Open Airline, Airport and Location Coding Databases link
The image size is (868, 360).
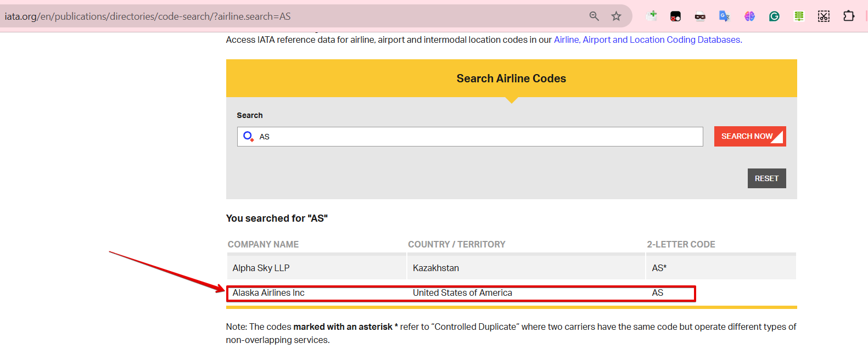click(648, 40)
